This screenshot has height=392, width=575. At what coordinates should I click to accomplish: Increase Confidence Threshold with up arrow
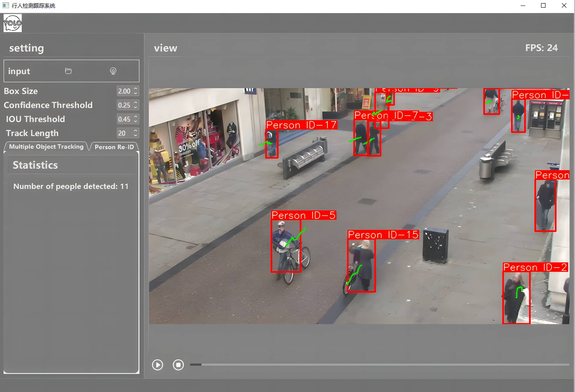click(x=136, y=103)
